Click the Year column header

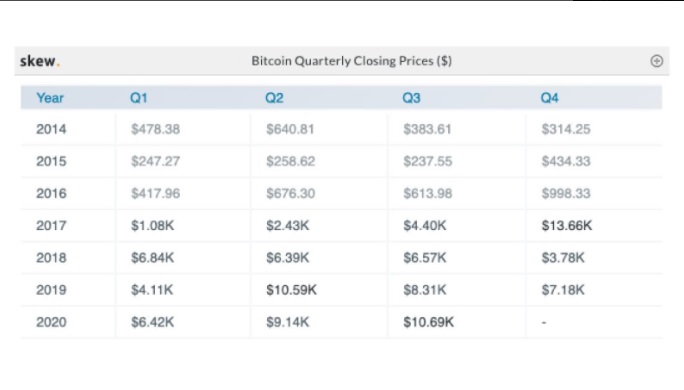(50, 98)
